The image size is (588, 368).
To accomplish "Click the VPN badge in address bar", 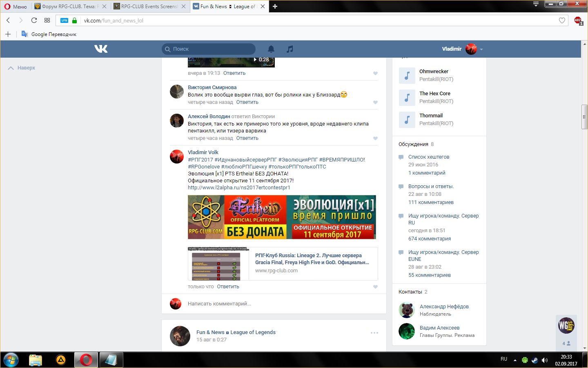I will point(64,20).
